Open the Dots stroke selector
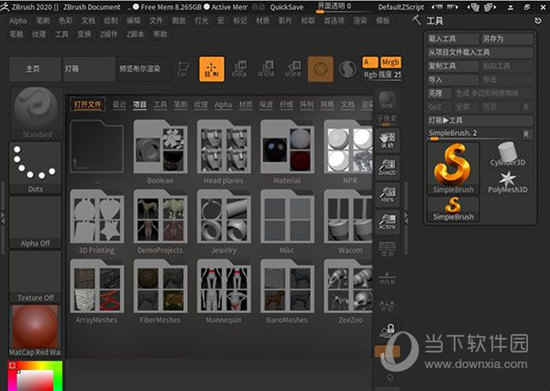Screen dimensions: 550x391 pos(35,168)
